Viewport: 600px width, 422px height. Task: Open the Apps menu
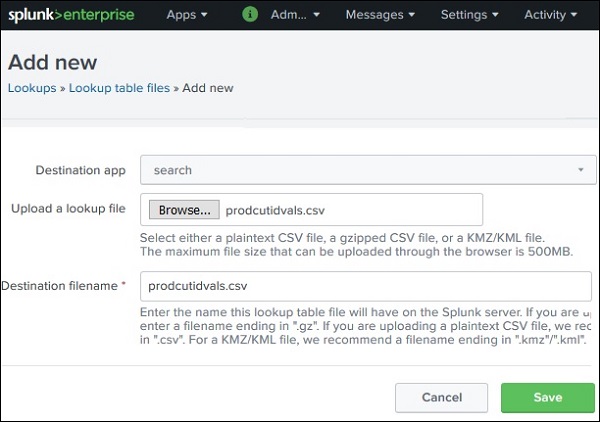[187, 15]
